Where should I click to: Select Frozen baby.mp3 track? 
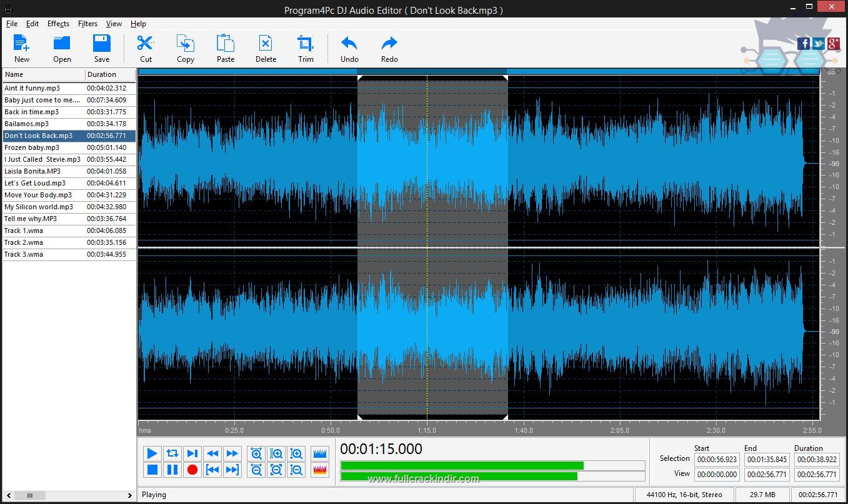[69, 147]
